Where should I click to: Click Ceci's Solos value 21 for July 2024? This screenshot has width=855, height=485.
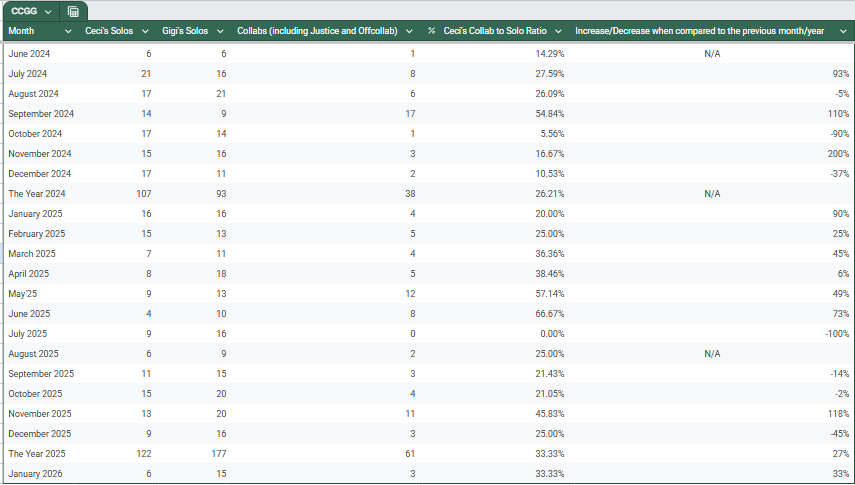pos(146,74)
